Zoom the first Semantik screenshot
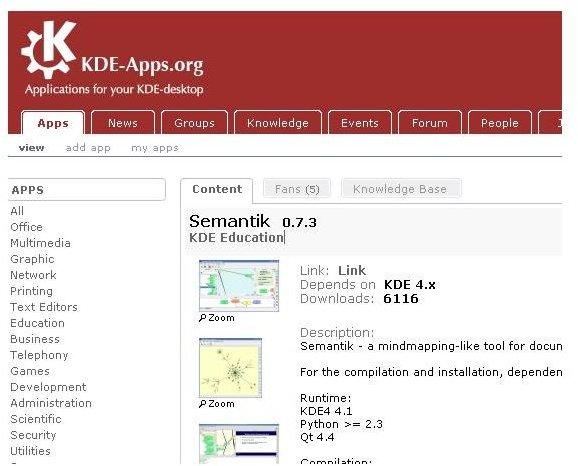578x466 pixels. (217, 318)
